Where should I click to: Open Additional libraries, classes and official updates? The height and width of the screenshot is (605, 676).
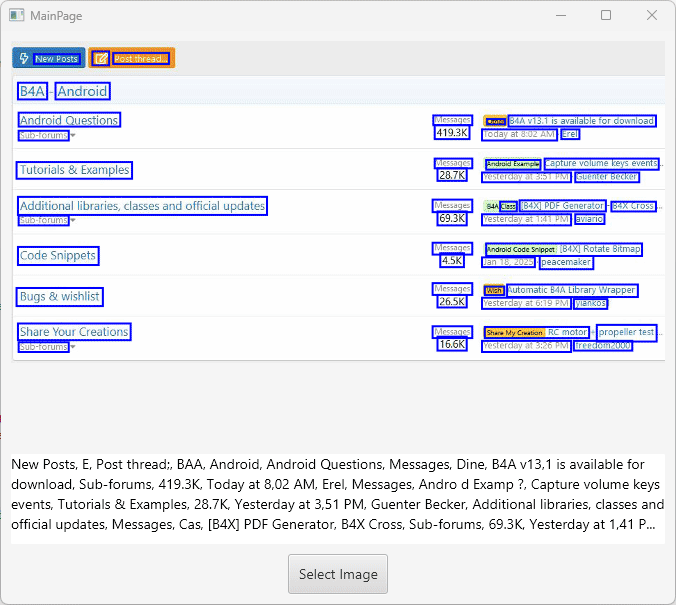pyautogui.click(x=142, y=206)
